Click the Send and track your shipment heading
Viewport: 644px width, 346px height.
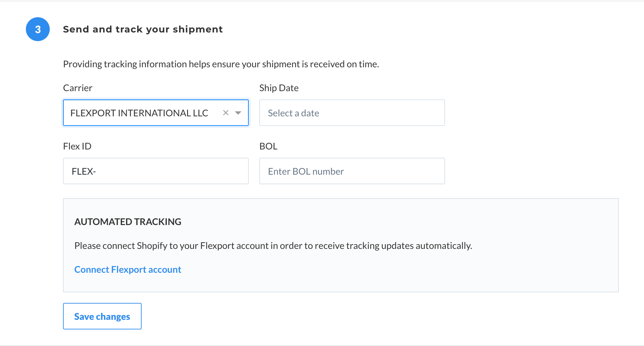143,29
